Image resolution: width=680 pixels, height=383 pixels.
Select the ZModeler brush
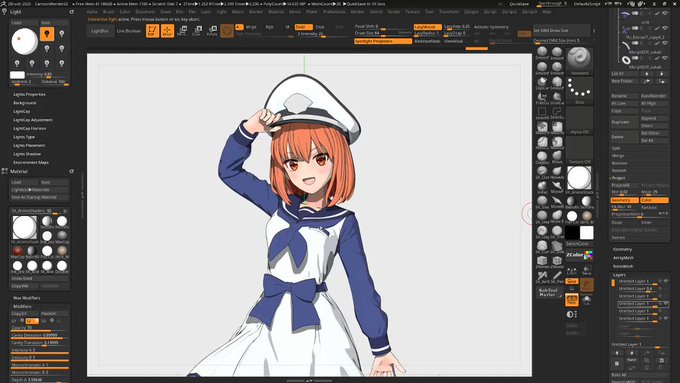557,262
